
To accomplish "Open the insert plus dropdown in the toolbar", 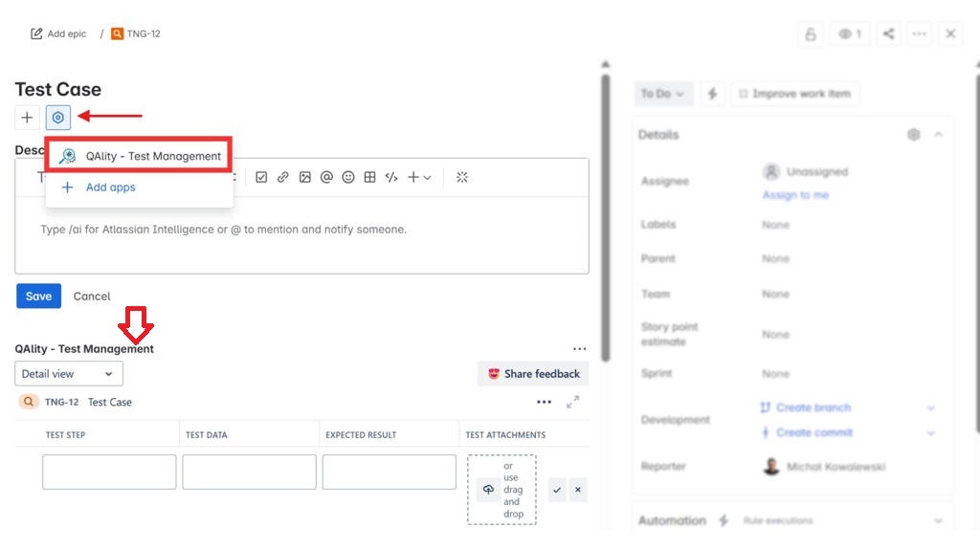I will 419,177.
